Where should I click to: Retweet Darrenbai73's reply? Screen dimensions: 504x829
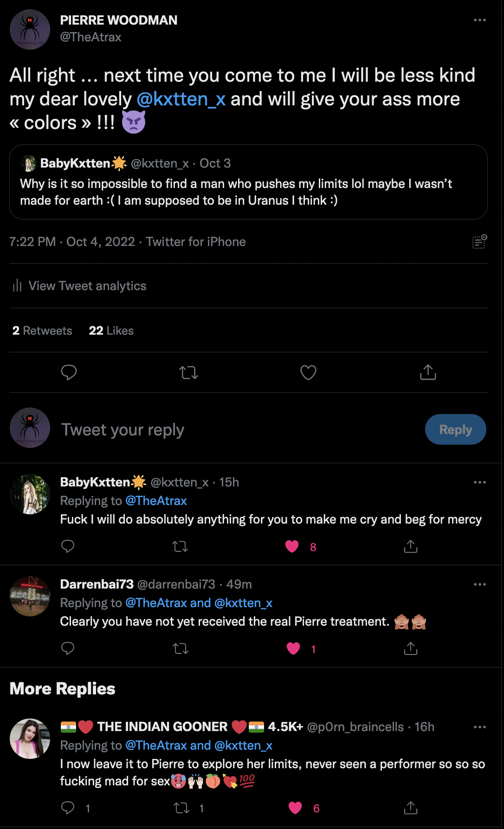[180, 648]
